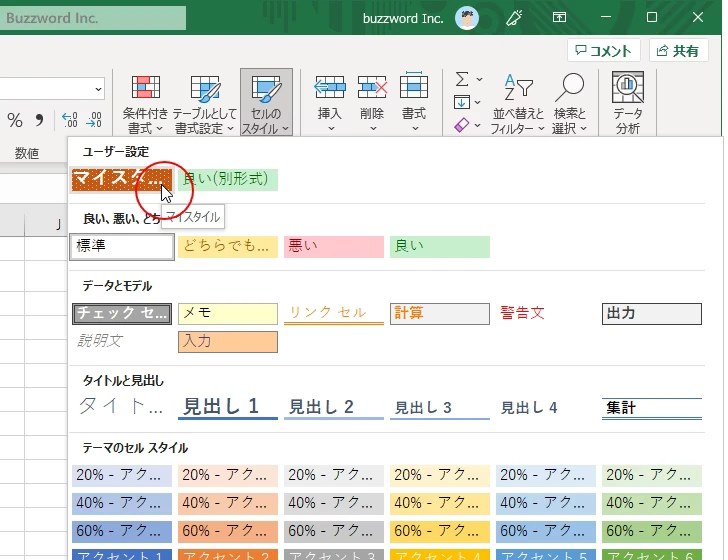Viewport: 728px width, 560px height.
Task: Open Sort and Filter (並べ替えとフィルター)
Action: coord(518,103)
